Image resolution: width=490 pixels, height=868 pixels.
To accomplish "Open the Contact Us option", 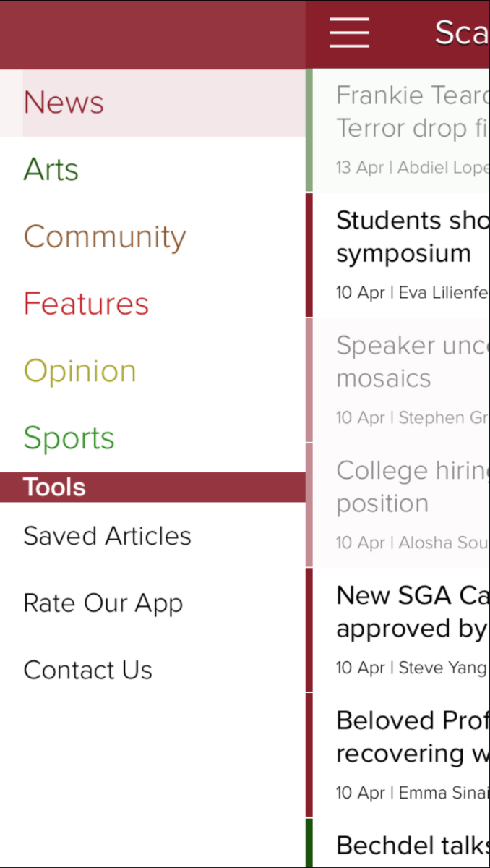I will [87, 671].
